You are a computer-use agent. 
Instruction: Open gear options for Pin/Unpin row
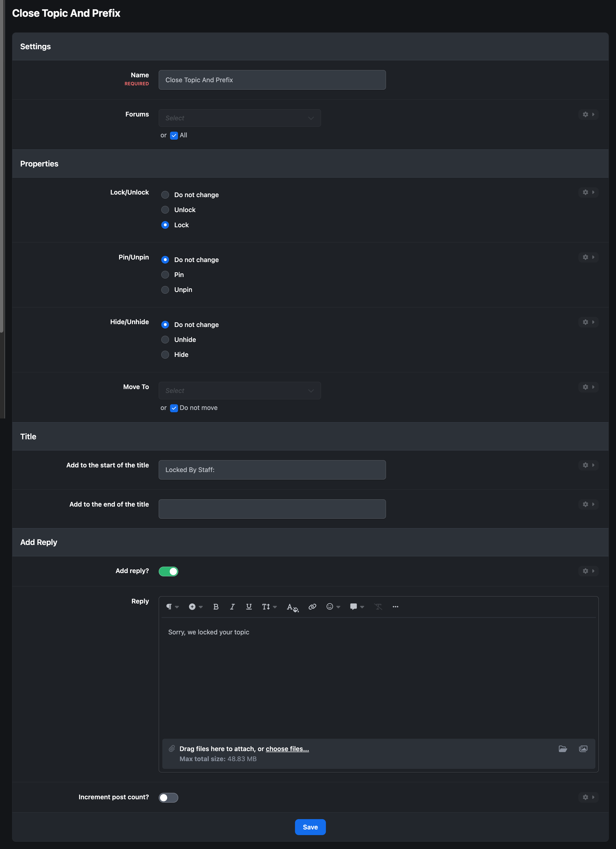[x=588, y=257]
